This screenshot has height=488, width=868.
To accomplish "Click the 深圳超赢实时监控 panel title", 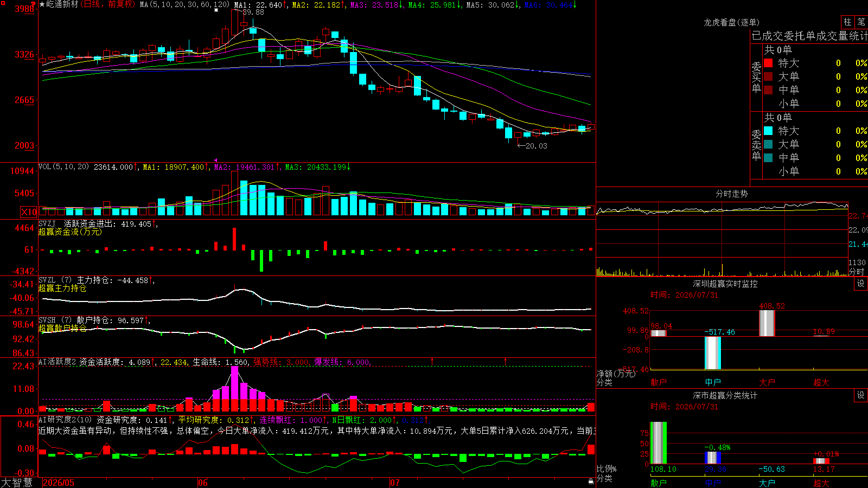I will tap(725, 284).
